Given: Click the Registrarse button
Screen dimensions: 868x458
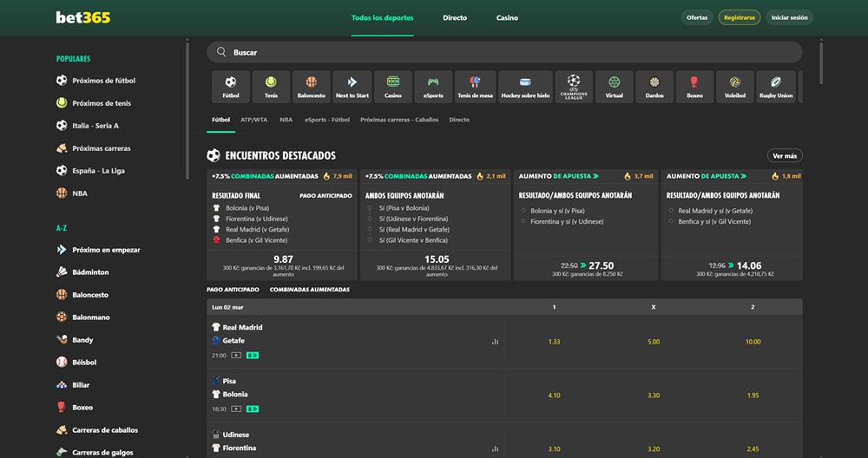Looking at the screenshot, I should click(740, 17).
